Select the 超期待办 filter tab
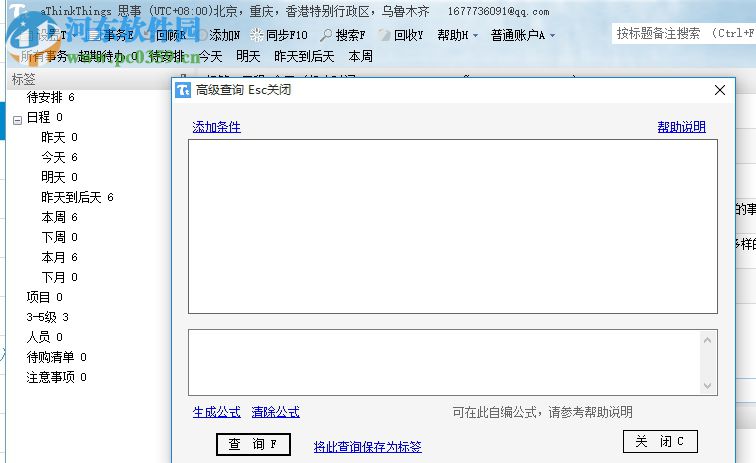Viewport: 756px width, 463px height. point(107,56)
